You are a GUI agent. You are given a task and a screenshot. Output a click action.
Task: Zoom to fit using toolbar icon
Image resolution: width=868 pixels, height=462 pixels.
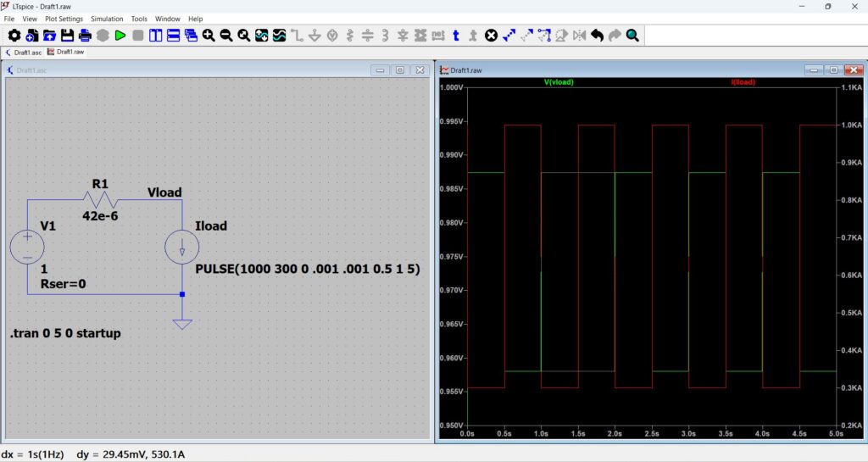point(244,36)
